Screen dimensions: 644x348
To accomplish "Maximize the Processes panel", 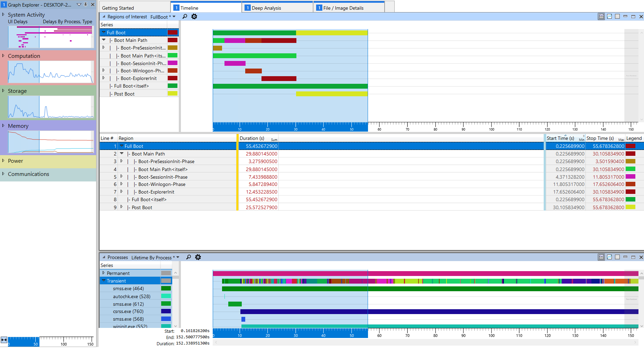I will (633, 257).
